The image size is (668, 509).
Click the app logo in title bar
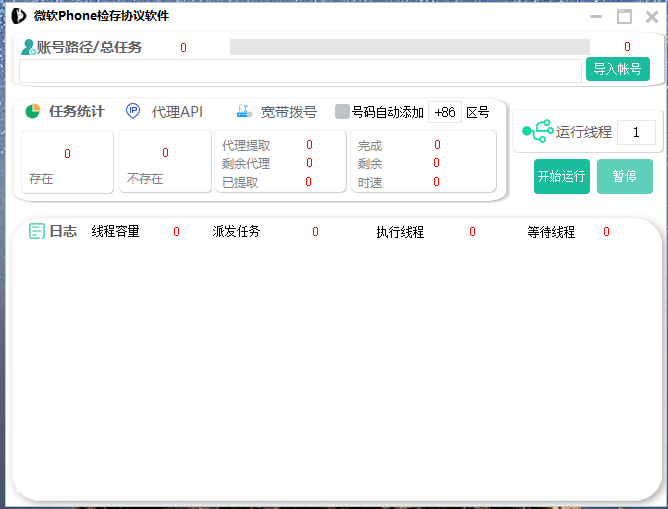pos(18,16)
